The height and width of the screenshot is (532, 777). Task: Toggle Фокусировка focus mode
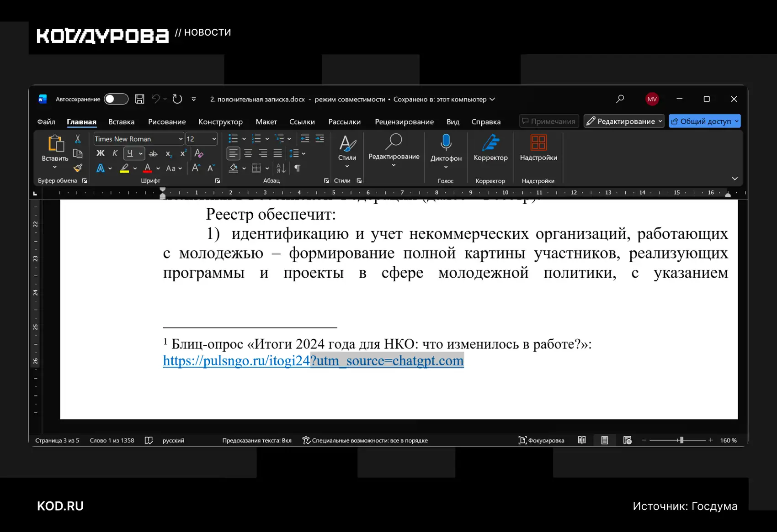point(541,440)
